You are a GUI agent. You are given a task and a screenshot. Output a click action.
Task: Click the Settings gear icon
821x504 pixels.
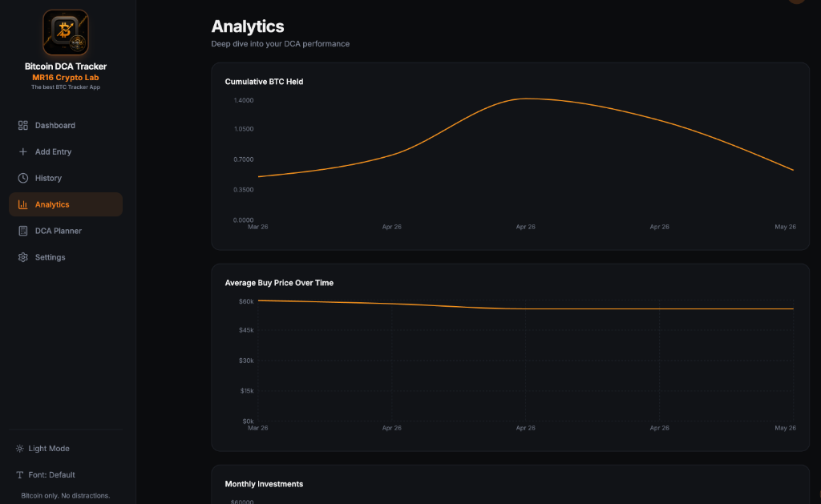coord(23,257)
